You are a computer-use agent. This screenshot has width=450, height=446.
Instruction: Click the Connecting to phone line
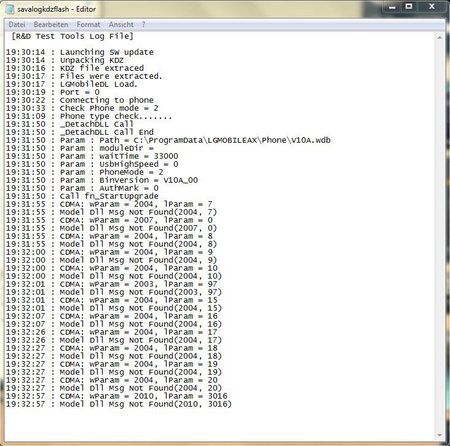(x=80, y=100)
